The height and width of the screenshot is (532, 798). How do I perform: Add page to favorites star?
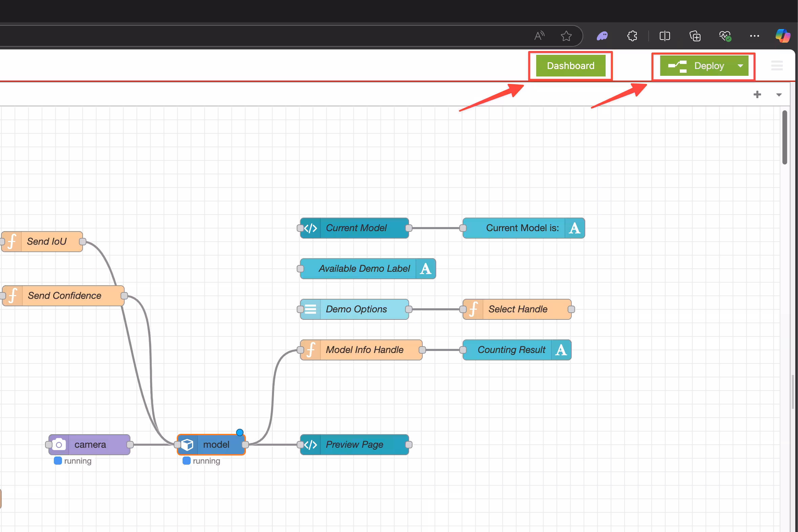tap(566, 36)
